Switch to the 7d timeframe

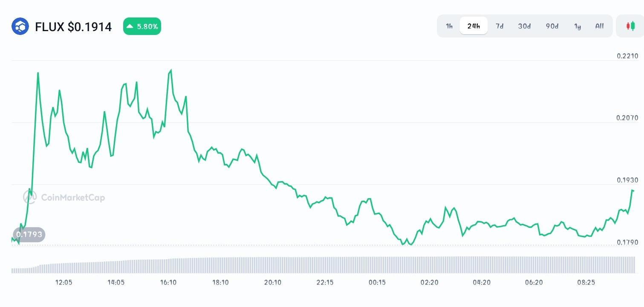tap(499, 26)
